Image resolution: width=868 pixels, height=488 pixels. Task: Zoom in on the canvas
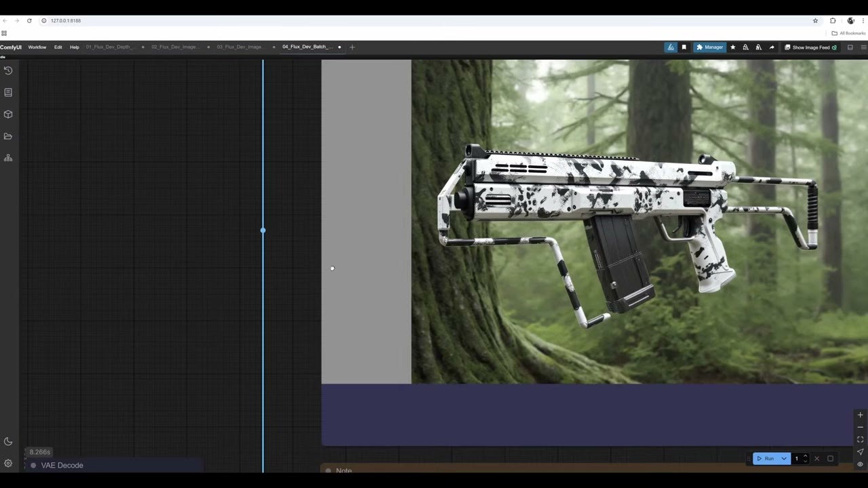pyautogui.click(x=860, y=415)
